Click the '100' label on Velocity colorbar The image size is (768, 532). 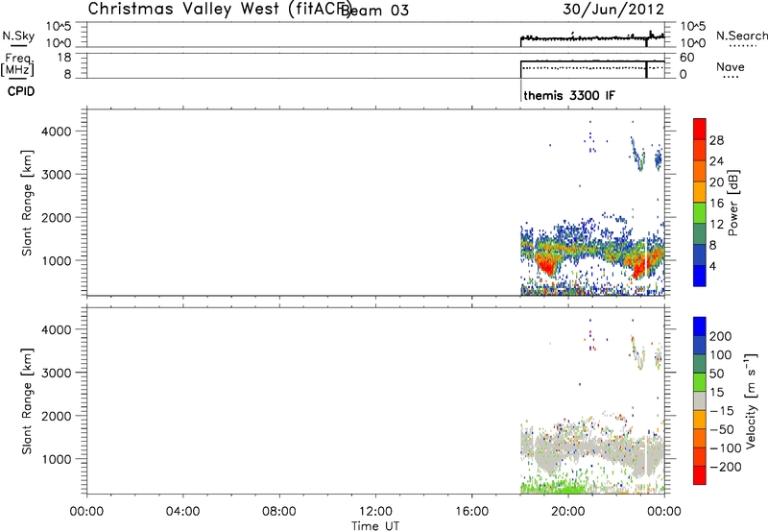tap(721, 355)
